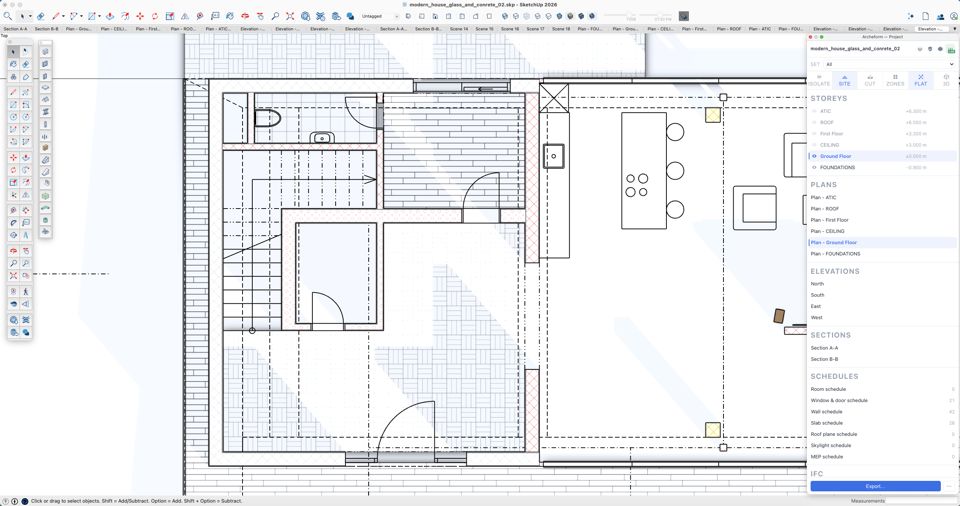Viewport: 960px width, 506px height.
Task: Click the 3D Warehouse icon in top toolbar
Action: pyautogui.click(x=305, y=16)
